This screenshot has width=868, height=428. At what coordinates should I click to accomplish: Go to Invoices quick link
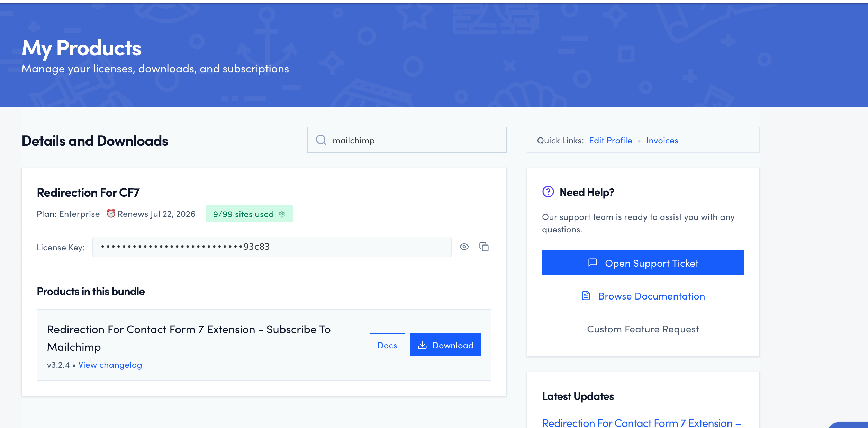[x=662, y=140]
